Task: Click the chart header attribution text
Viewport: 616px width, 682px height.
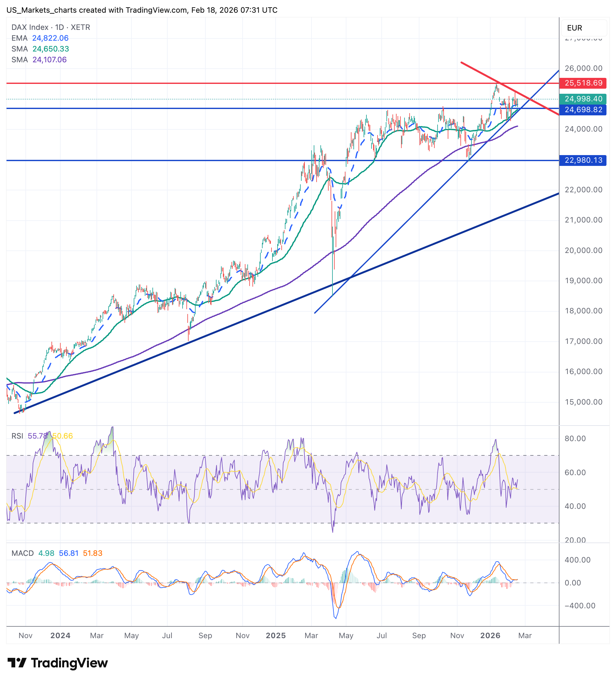Action: click(x=142, y=10)
